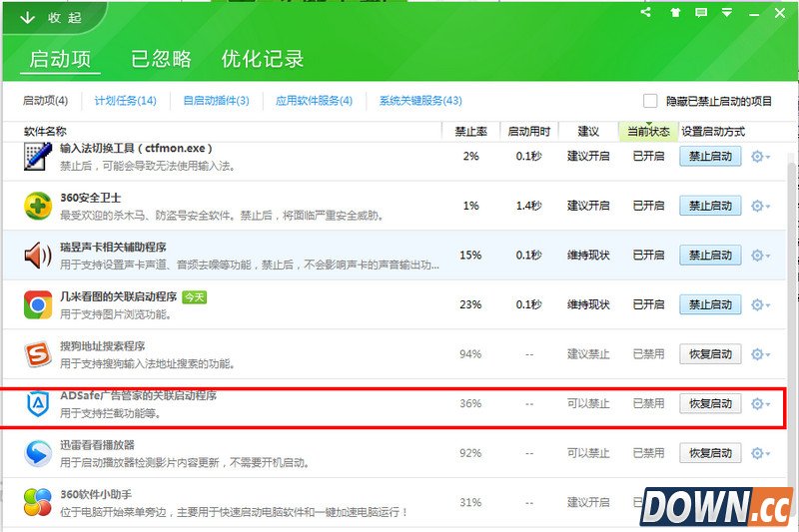Open gear dropdown for 迅雷看看播放器 row

[760, 453]
